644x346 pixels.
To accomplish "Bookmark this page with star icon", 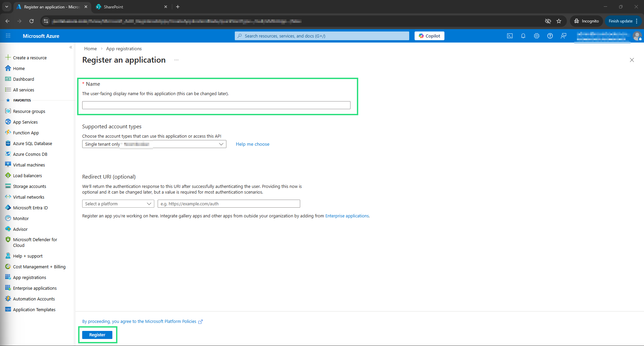I will pos(559,21).
